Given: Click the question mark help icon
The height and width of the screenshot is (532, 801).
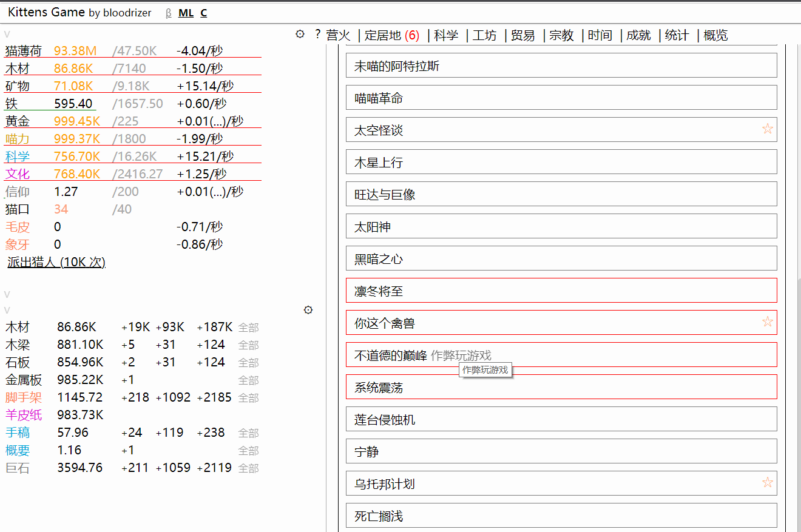Looking at the screenshot, I should click(317, 35).
